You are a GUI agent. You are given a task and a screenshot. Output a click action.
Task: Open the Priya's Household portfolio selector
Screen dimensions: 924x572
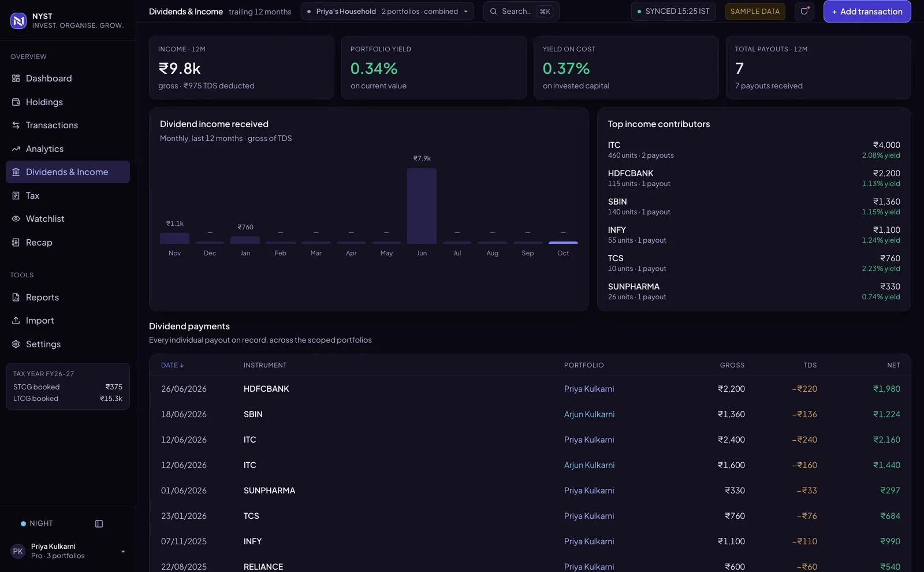pos(387,12)
